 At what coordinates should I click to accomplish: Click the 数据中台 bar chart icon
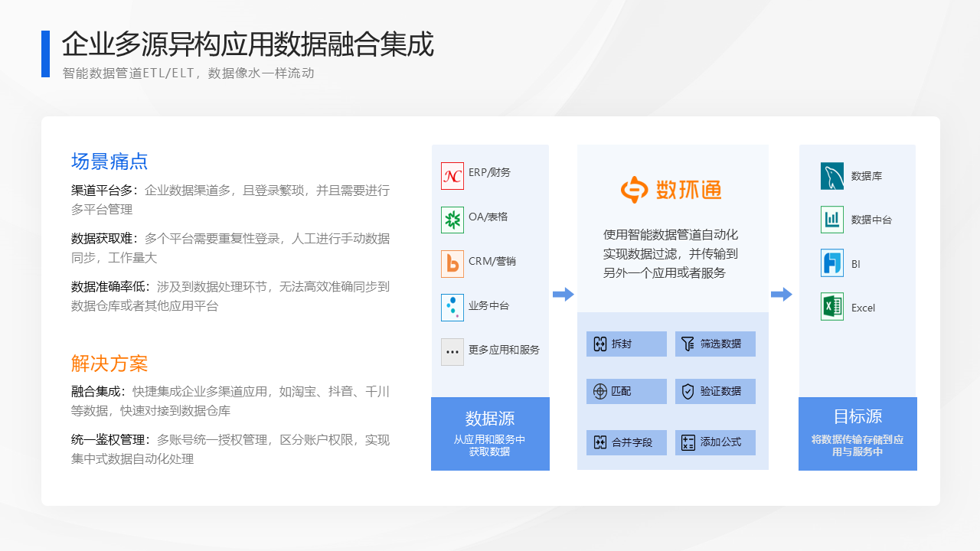[832, 220]
